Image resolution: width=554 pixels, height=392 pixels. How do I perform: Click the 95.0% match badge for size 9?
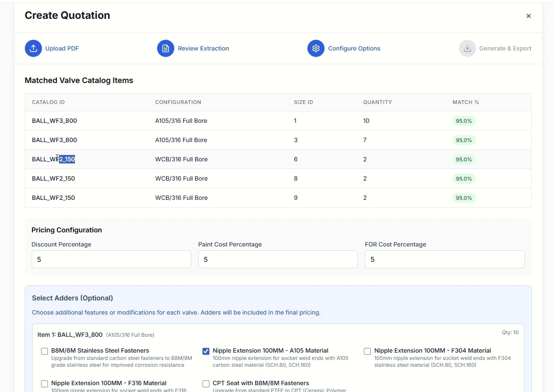pos(464,198)
